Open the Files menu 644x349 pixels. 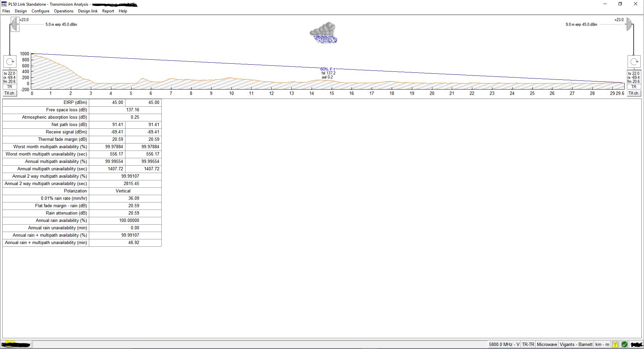6,11
